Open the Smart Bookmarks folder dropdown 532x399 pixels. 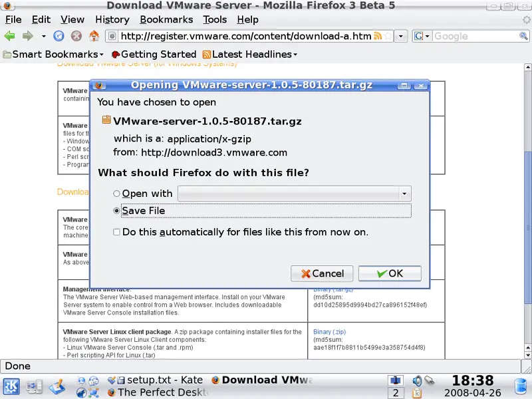pos(53,55)
